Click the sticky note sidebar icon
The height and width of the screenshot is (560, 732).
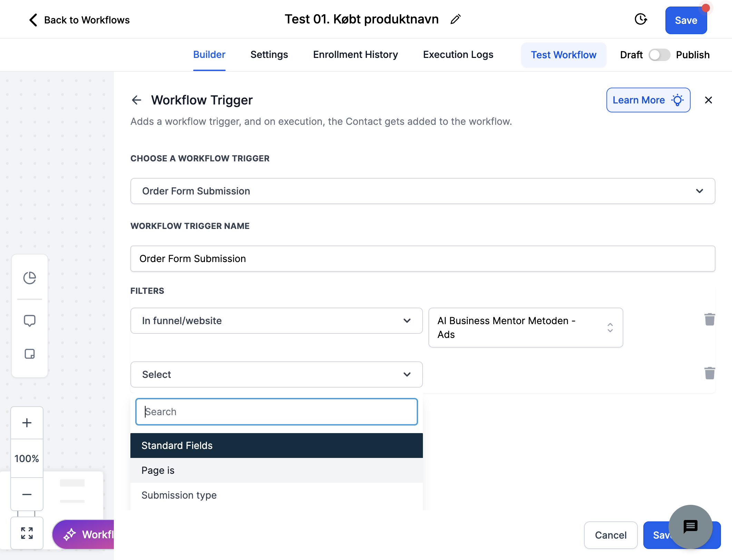(30, 354)
